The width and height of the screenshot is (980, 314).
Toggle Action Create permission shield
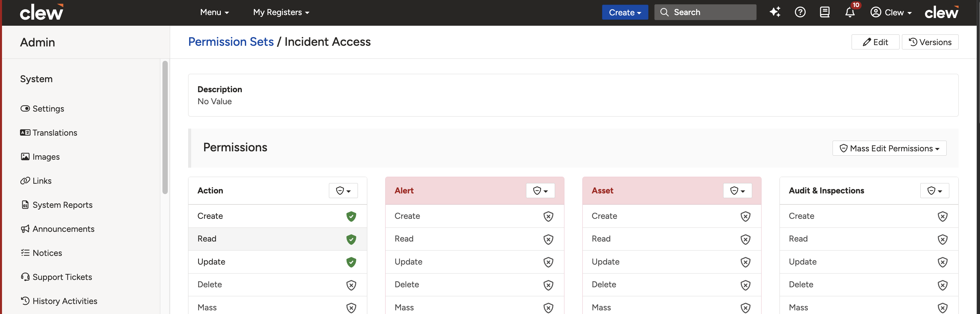(351, 216)
